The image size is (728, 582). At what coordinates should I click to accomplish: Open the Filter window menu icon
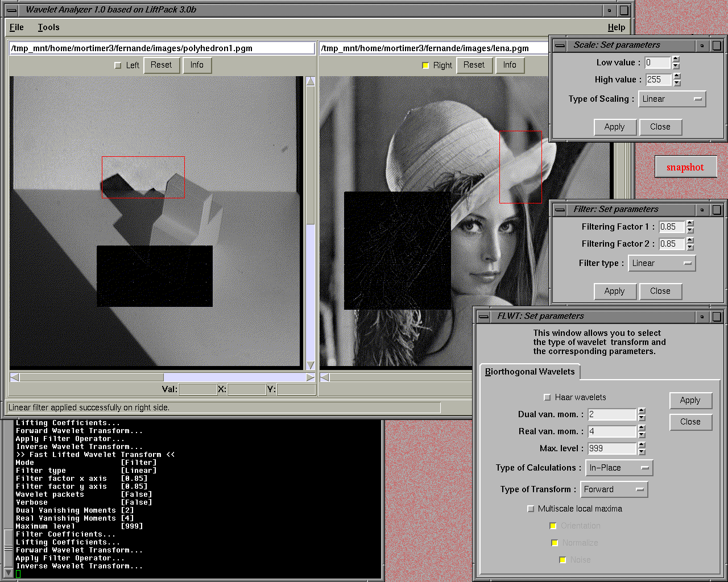pos(560,210)
